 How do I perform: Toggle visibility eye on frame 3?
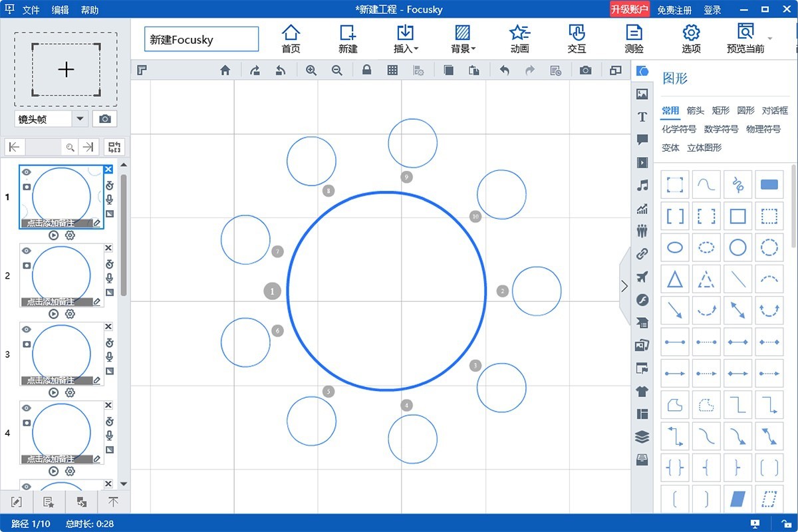pos(27,329)
